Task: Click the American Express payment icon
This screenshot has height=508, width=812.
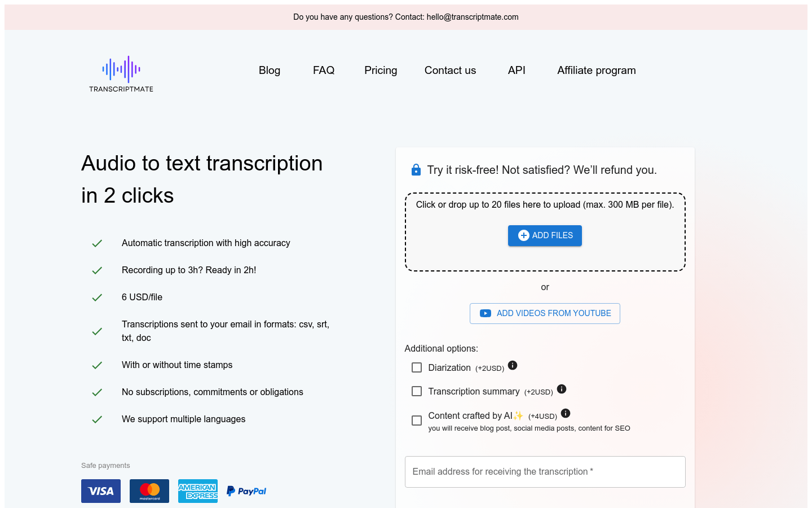Action: (x=198, y=491)
